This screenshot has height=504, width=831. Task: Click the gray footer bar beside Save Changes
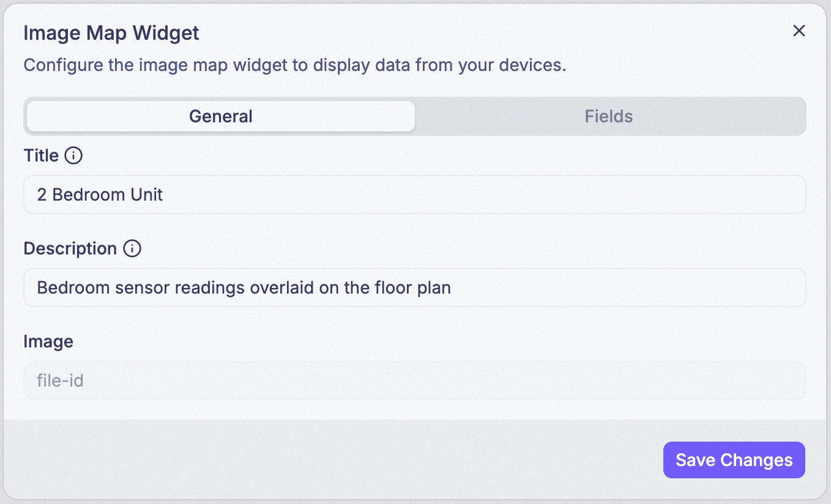330,460
